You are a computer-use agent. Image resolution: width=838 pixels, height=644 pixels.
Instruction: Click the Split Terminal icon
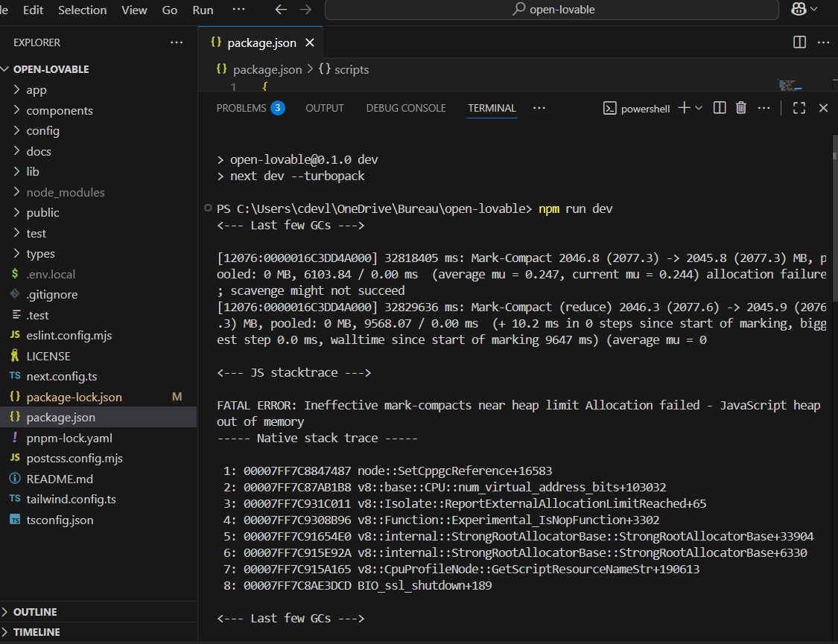pyautogui.click(x=720, y=108)
